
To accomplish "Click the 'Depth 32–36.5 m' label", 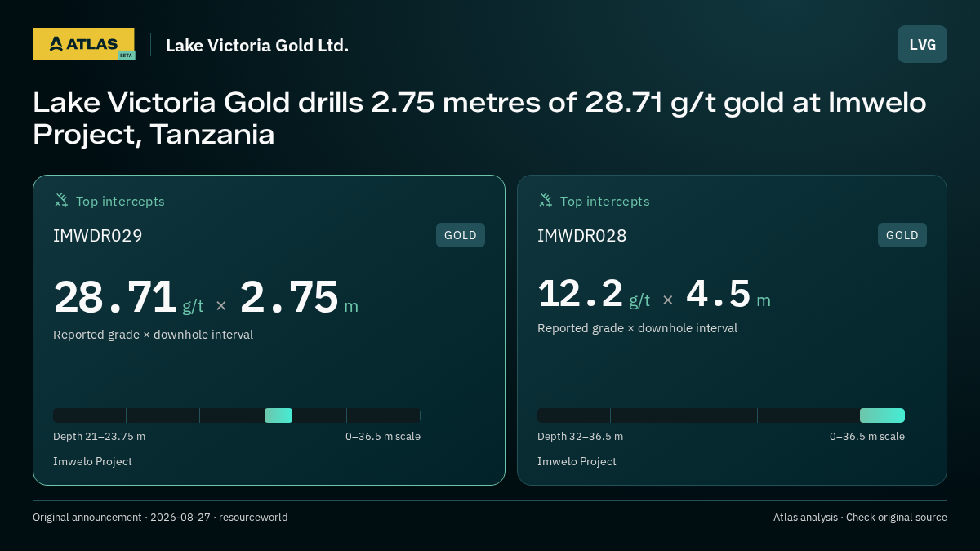I will tap(580, 437).
